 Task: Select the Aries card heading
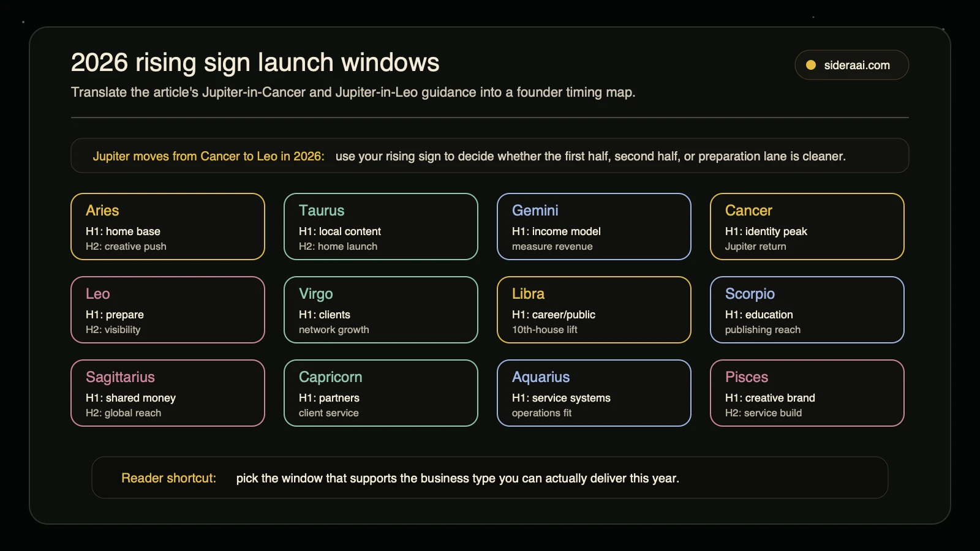pos(102,211)
